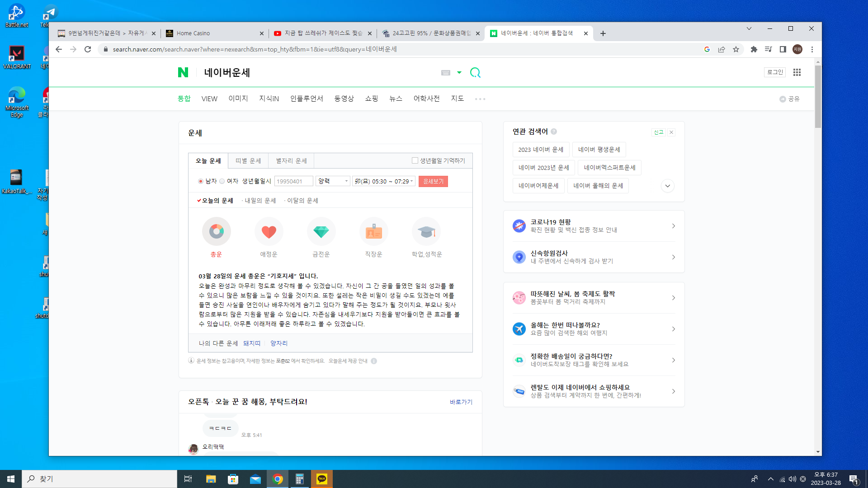The image size is (868, 488).
Task: Click the info icon after 오늘운세 제공 안내
Action: [x=374, y=361]
